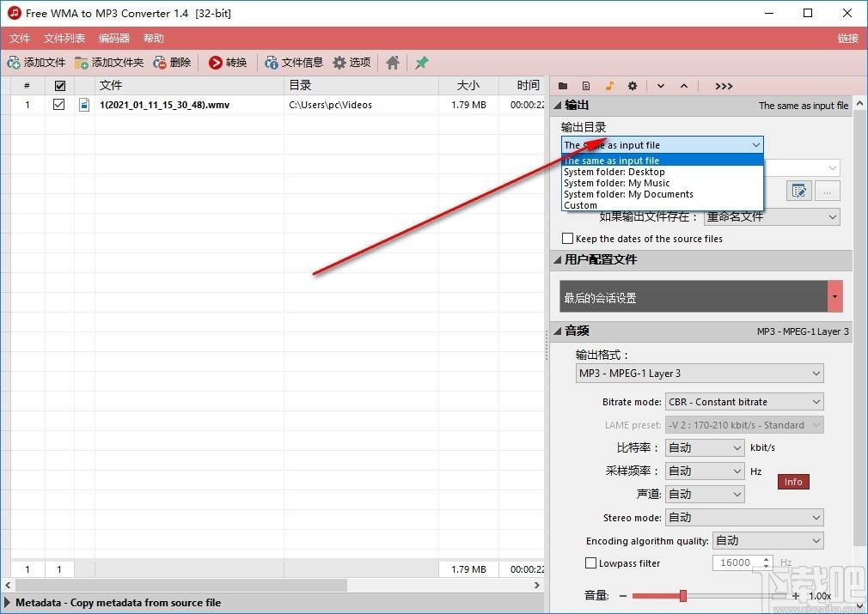Uncheck the checkbox for the wmv file row
The height and width of the screenshot is (614, 868).
coord(58,104)
